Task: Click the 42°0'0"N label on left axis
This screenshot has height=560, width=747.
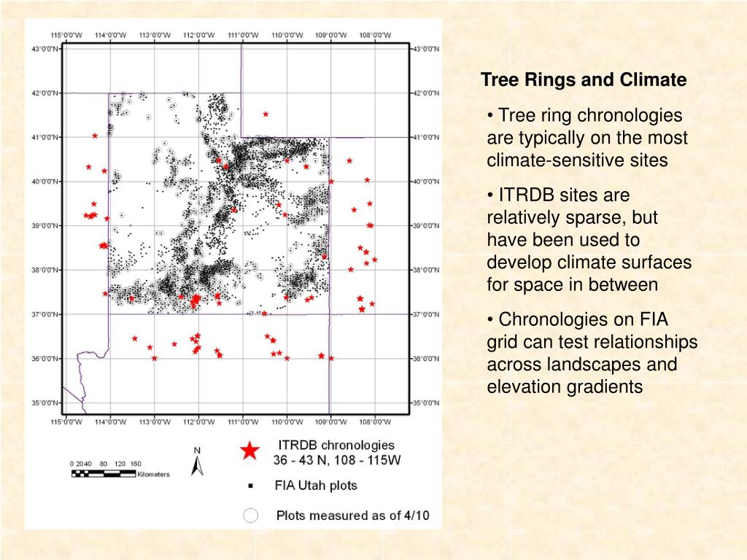Action: tap(45, 93)
